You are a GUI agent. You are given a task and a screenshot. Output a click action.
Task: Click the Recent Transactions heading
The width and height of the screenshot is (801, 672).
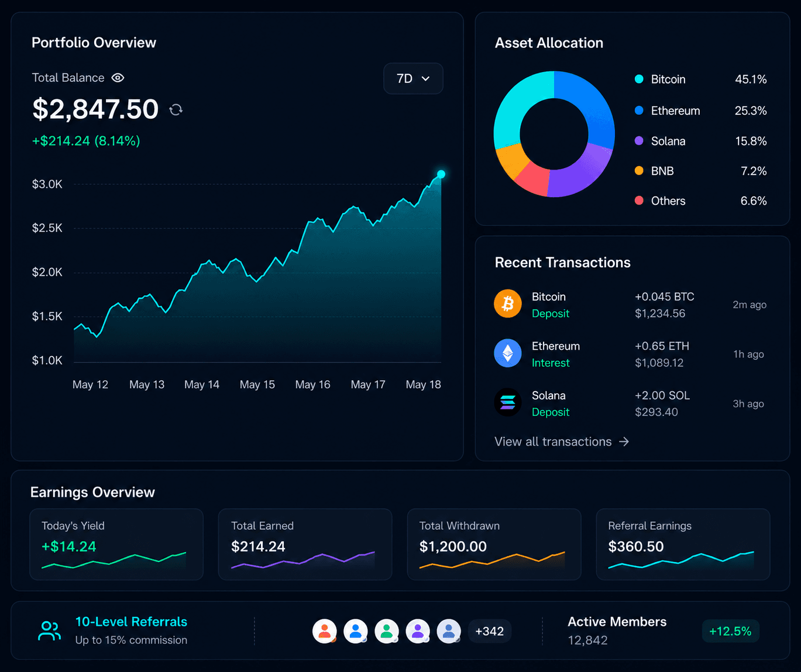[562, 263]
